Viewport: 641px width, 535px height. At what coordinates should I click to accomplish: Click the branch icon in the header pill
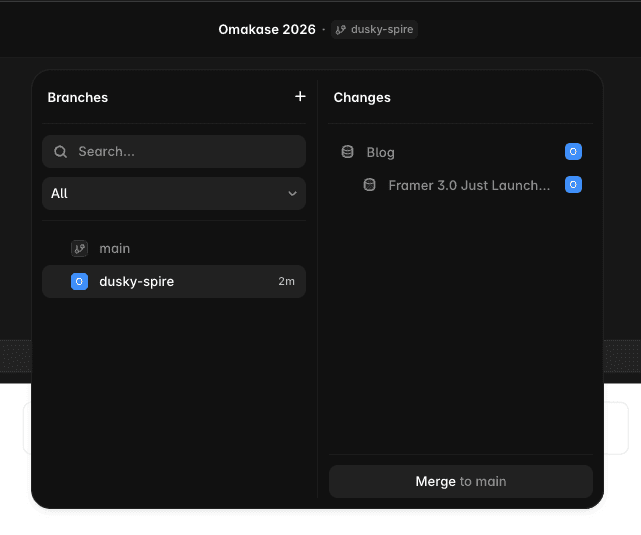[341, 29]
